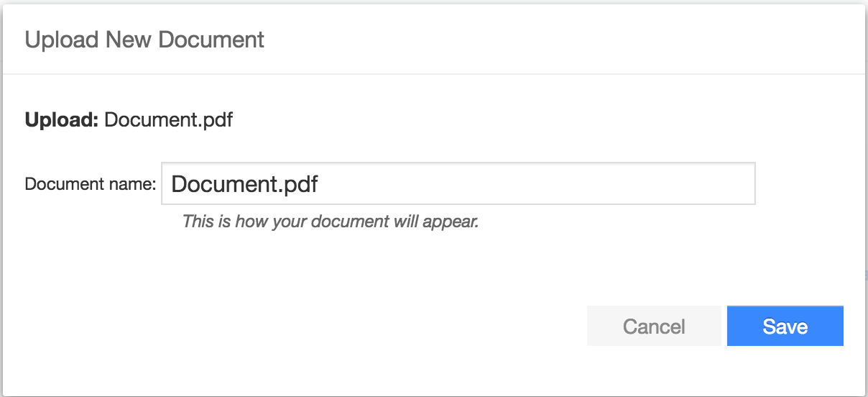Click the uploaded filename next to Upload:
The height and width of the screenshot is (397, 868).
[x=168, y=119]
